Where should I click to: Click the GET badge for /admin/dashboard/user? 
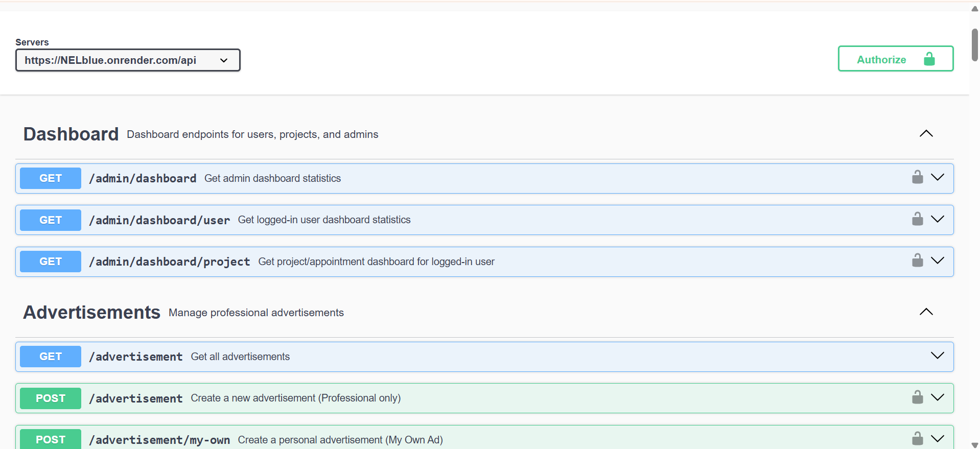point(51,220)
